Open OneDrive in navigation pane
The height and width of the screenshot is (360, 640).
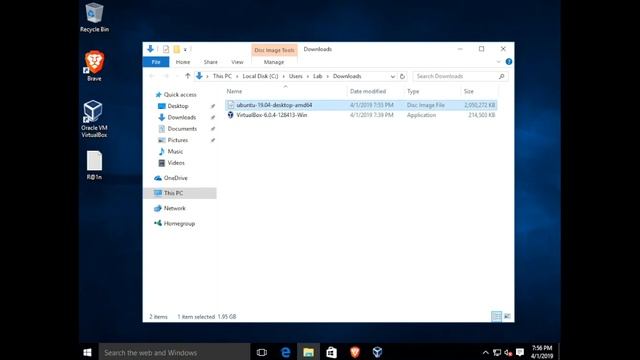(x=176, y=178)
